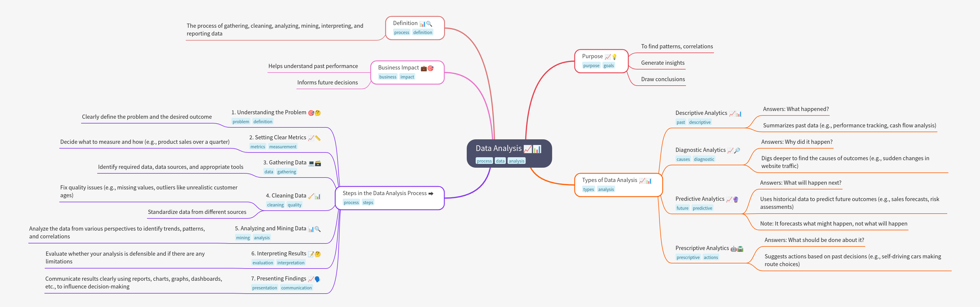Click the lightbulb icon in Purpose node
This screenshot has width=980, height=307.
[x=614, y=57]
